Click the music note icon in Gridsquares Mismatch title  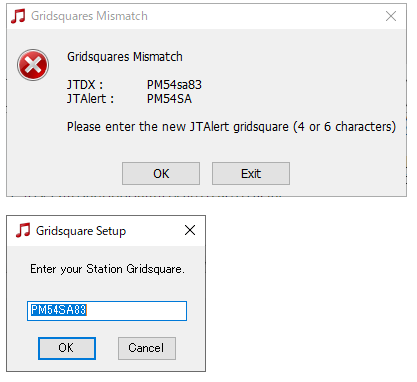coord(18,16)
